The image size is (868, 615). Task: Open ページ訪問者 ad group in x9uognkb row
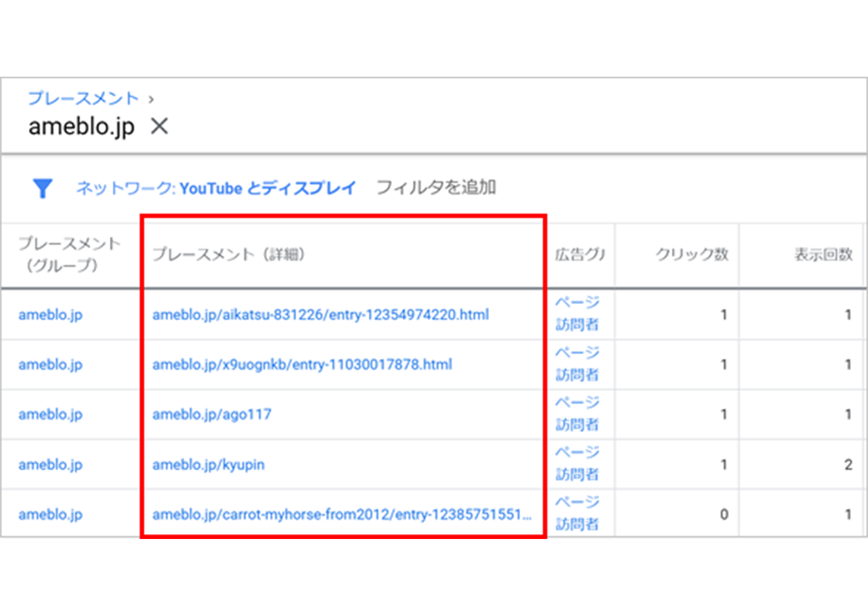tap(577, 364)
